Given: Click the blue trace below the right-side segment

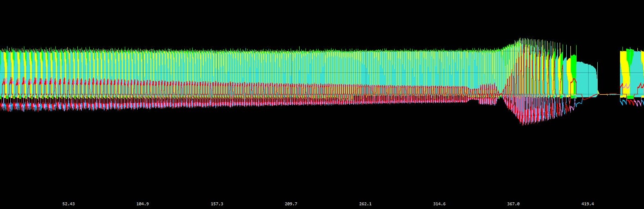Looking at the screenshot, I should coord(623,102).
